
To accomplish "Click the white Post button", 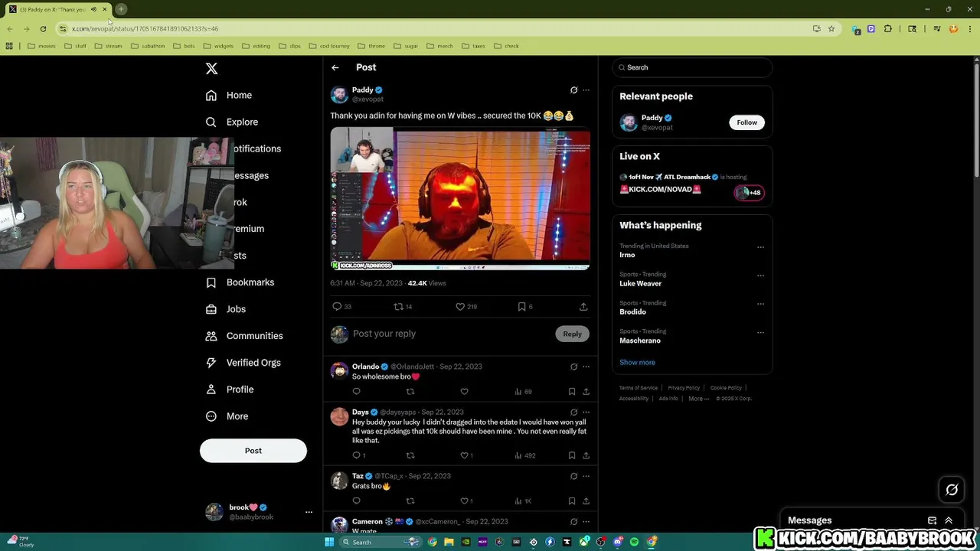I will 253,451.
